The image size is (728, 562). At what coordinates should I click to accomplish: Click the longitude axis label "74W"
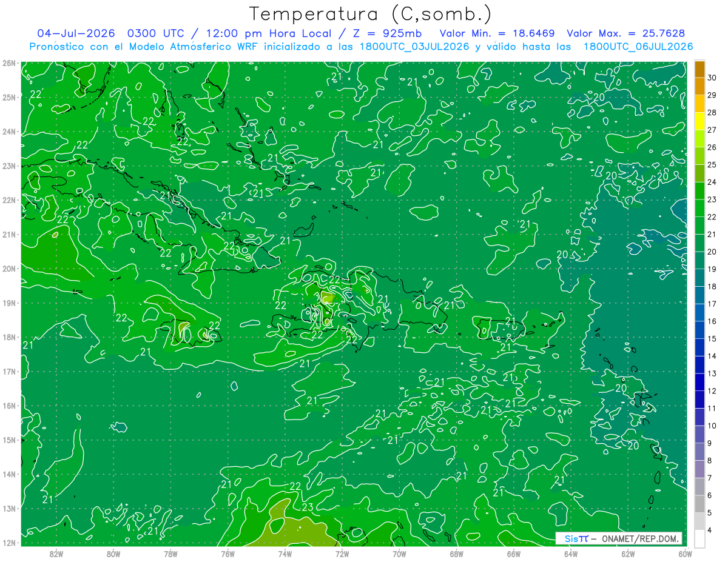point(285,553)
